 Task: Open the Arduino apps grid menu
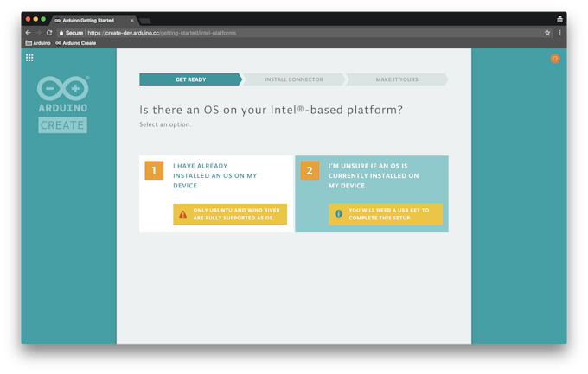click(x=29, y=58)
